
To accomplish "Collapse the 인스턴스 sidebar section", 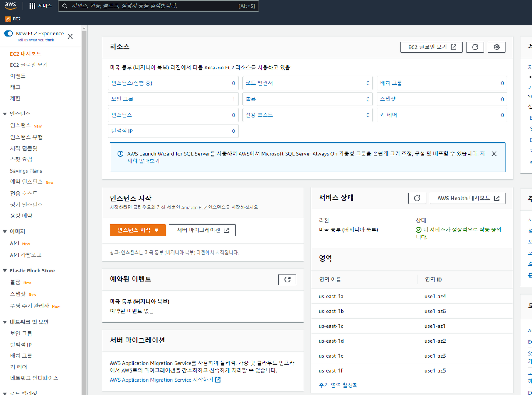I will point(5,114).
